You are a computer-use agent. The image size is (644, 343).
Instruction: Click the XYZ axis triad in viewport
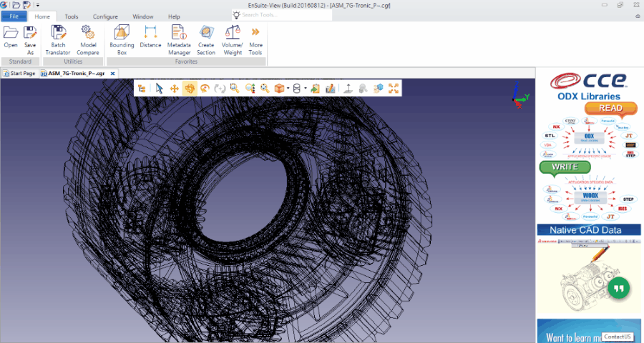[x=520, y=96]
